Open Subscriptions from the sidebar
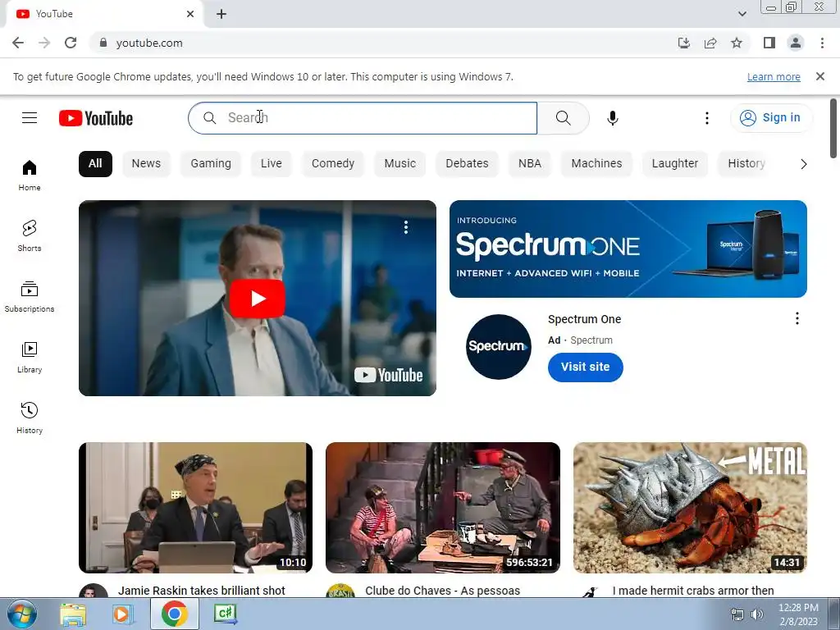 pos(30,297)
